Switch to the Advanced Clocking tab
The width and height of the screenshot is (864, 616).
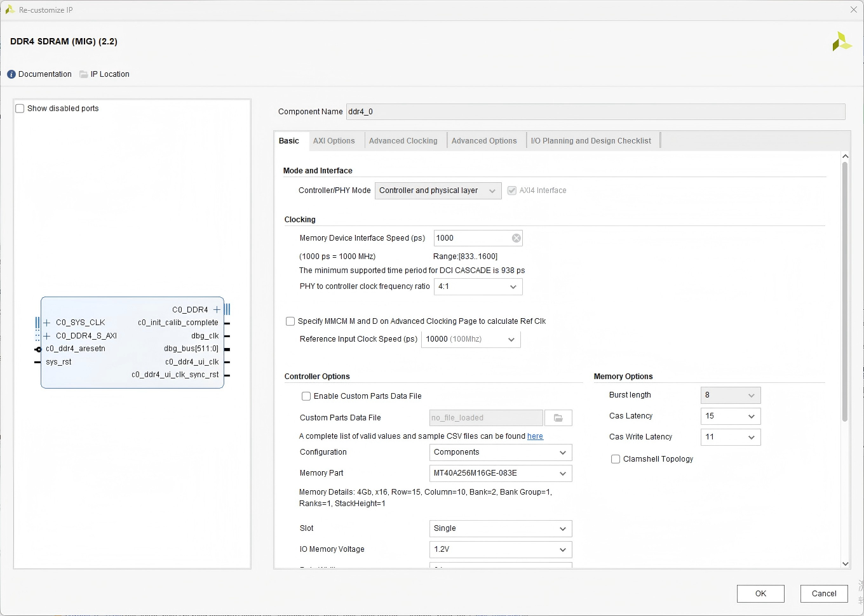click(x=403, y=141)
